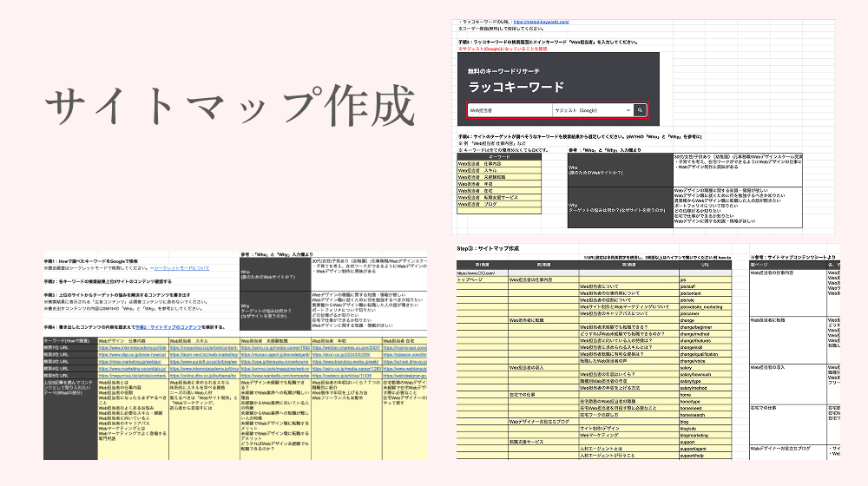Select the 'job/website_marketing' URL cell
The image size is (868, 486).
click(x=705, y=306)
